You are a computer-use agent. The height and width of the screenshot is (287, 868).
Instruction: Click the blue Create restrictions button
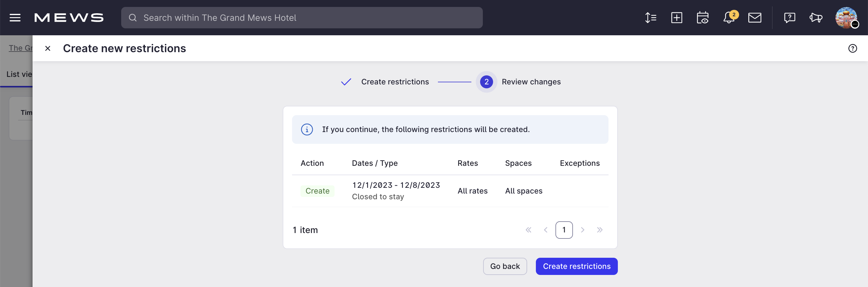pyautogui.click(x=577, y=266)
